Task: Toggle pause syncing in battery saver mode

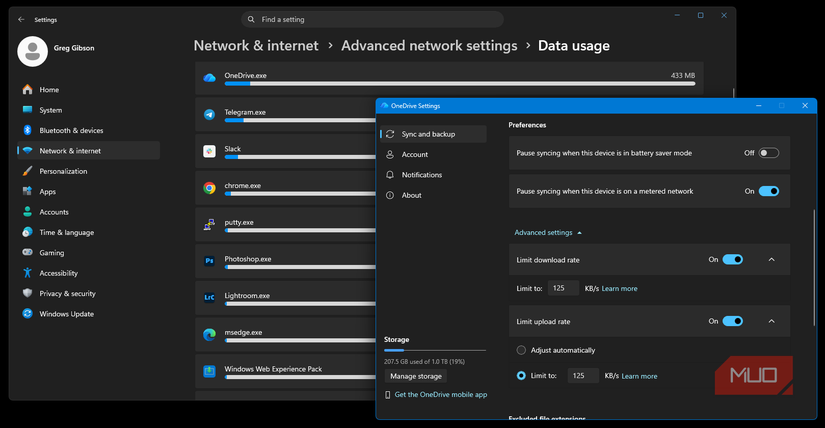Action: pos(769,153)
